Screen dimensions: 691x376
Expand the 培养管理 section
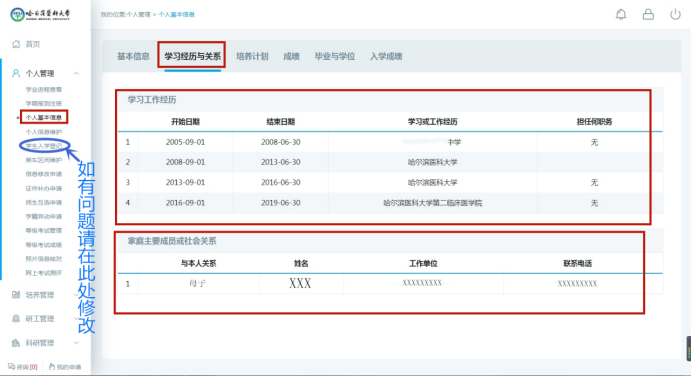tap(44, 294)
